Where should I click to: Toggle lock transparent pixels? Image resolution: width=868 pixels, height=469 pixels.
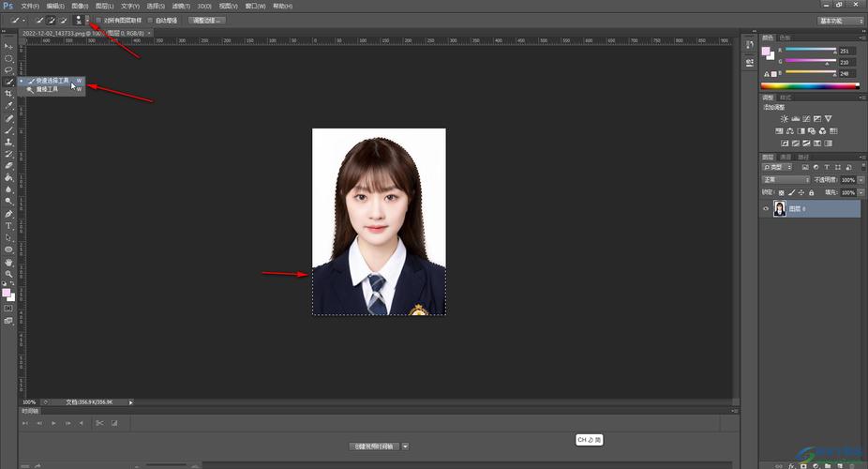point(781,192)
